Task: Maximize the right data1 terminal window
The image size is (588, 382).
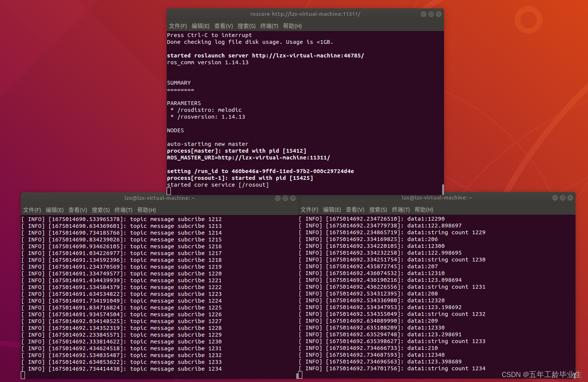Action: pos(562,198)
